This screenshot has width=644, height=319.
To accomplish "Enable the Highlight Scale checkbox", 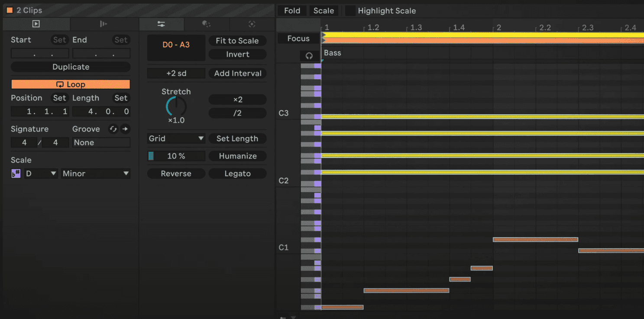I will pos(351,10).
